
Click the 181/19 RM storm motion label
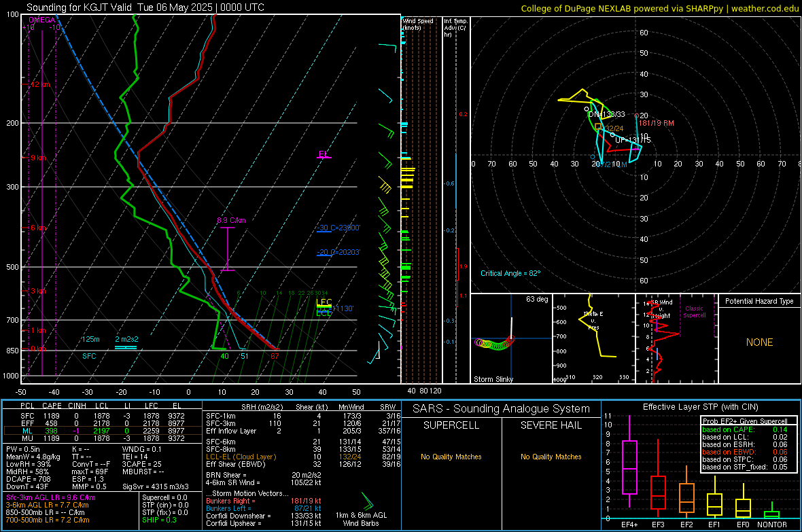tap(657, 123)
